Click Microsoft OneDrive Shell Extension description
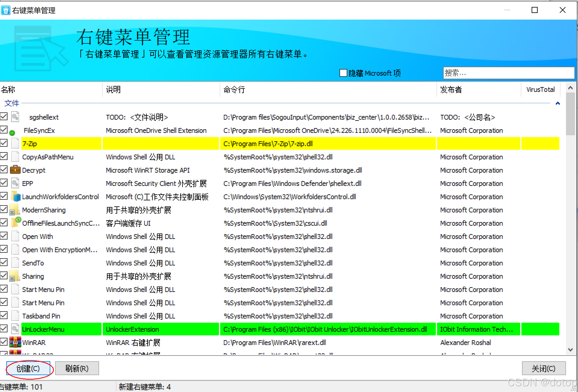Screen dimensions: 578x392 [156, 130]
